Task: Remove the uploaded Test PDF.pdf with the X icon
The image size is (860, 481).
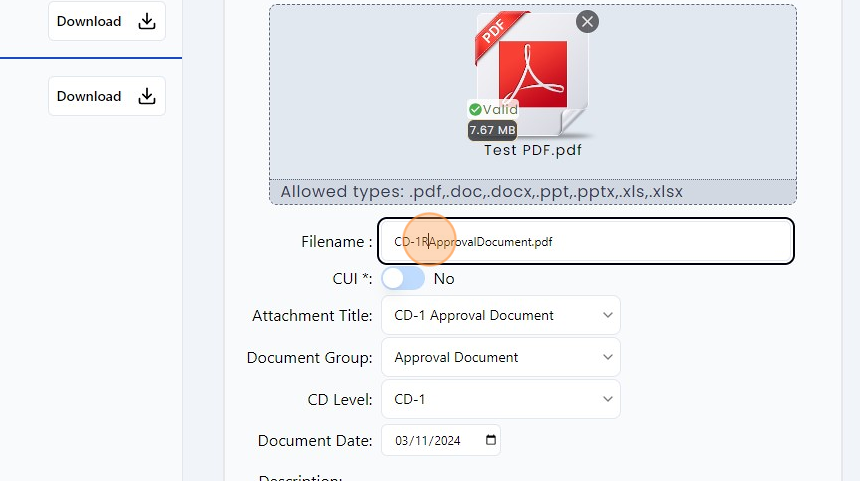Action: pos(587,21)
